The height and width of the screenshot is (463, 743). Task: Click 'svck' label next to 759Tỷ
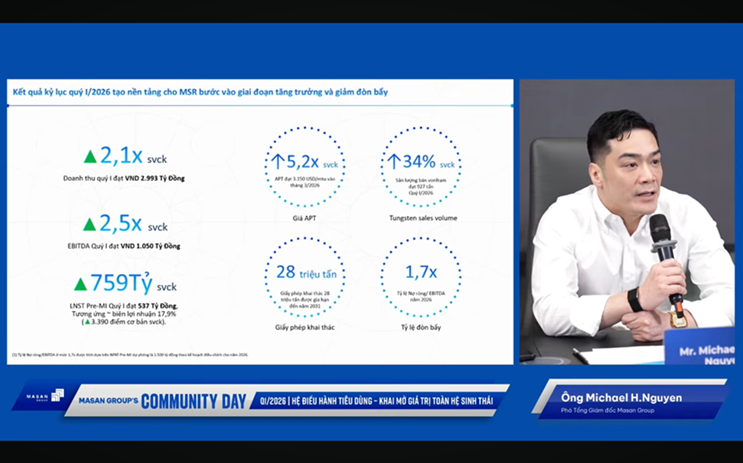(167, 287)
